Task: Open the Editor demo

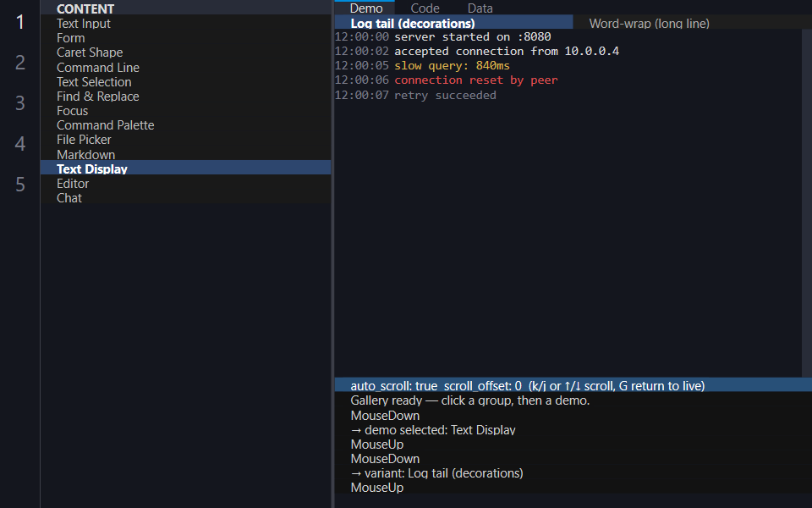Action: coord(185,184)
